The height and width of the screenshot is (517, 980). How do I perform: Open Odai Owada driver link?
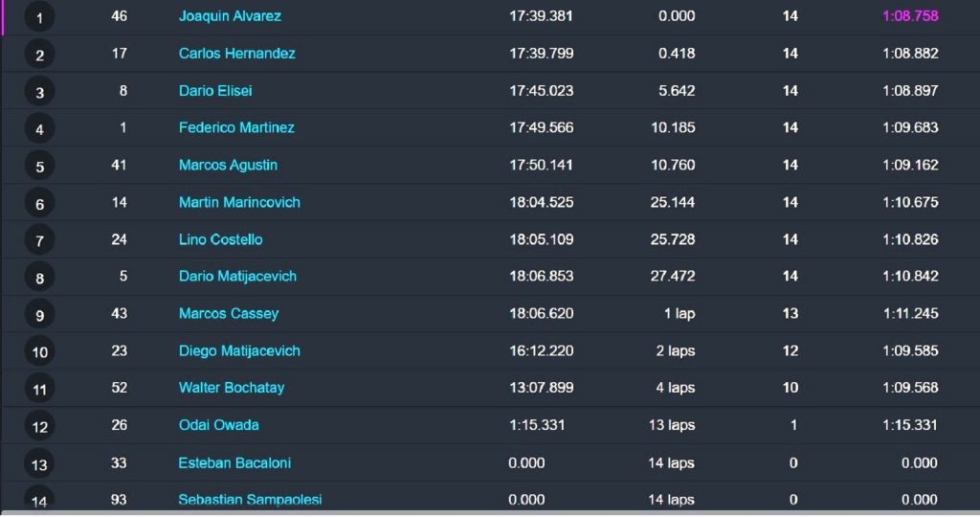click(219, 425)
